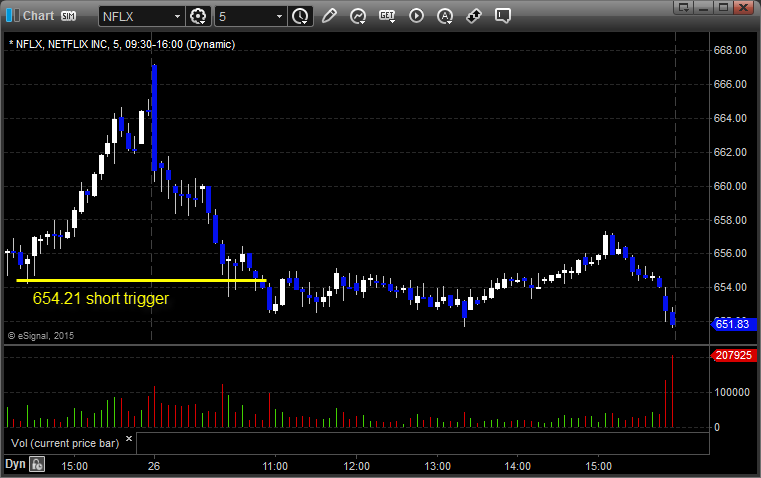761x478 pixels.
Task: Select the pencil drawing tool
Action: pos(329,16)
